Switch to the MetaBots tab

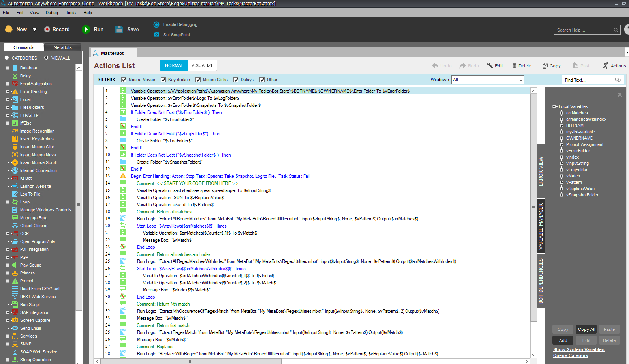tap(62, 47)
